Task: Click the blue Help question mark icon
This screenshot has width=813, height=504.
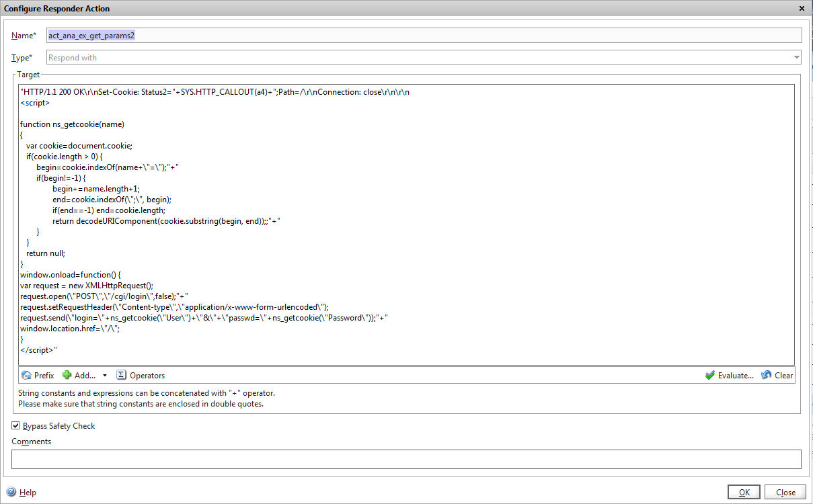Action: click(11, 492)
